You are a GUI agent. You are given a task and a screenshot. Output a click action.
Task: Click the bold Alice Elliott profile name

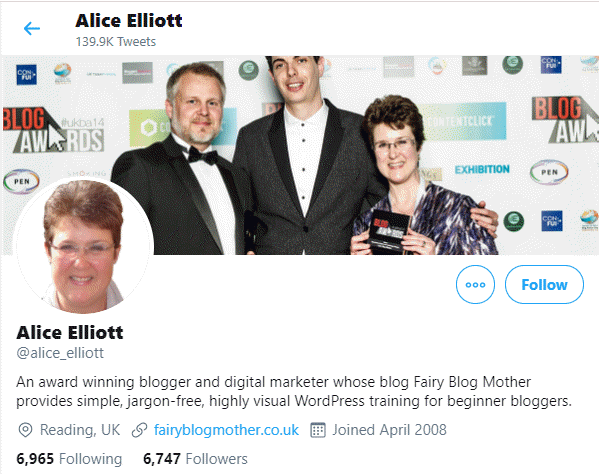click(70, 332)
